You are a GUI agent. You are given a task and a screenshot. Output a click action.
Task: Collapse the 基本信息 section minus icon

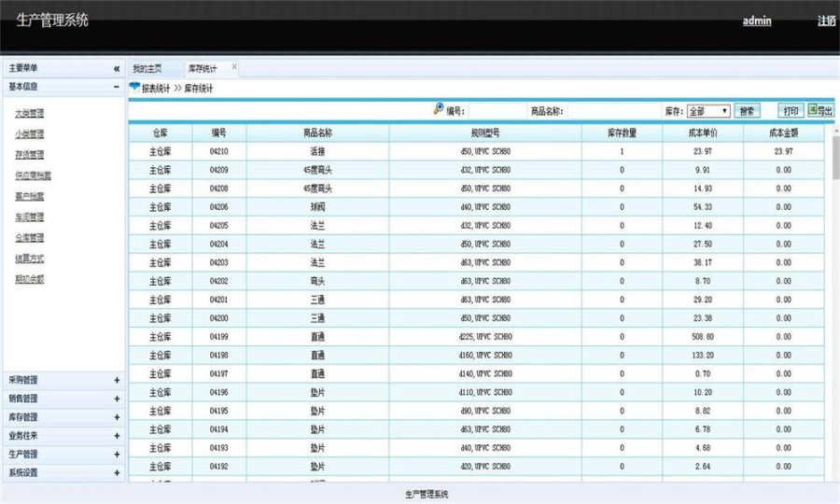[117, 86]
